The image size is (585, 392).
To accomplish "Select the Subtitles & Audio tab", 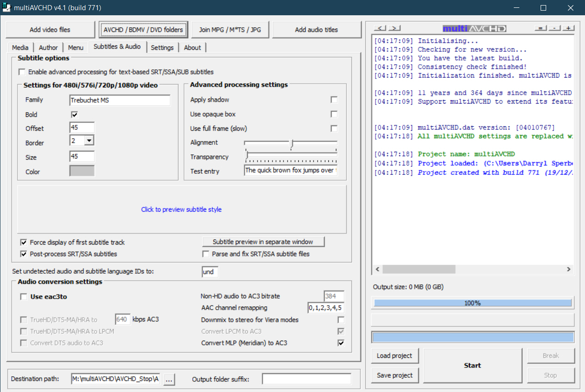I will tap(117, 47).
